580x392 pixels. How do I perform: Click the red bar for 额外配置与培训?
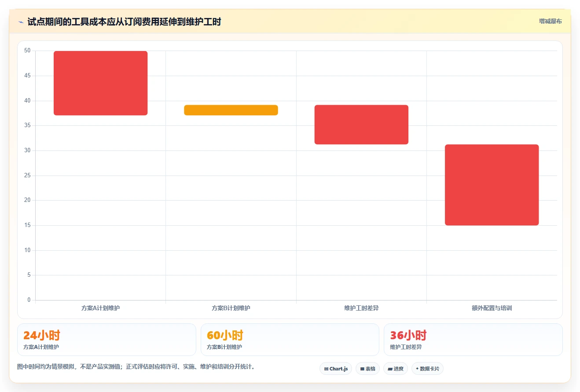[492, 185]
